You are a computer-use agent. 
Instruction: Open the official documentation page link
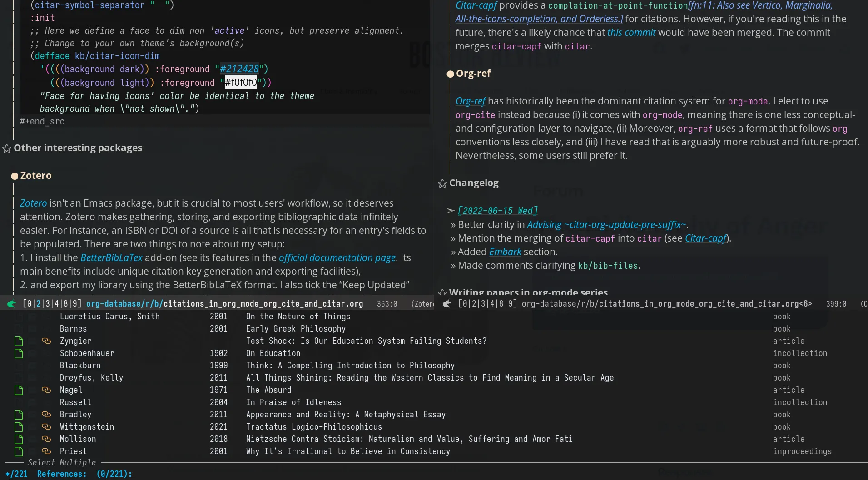(337, 258)
